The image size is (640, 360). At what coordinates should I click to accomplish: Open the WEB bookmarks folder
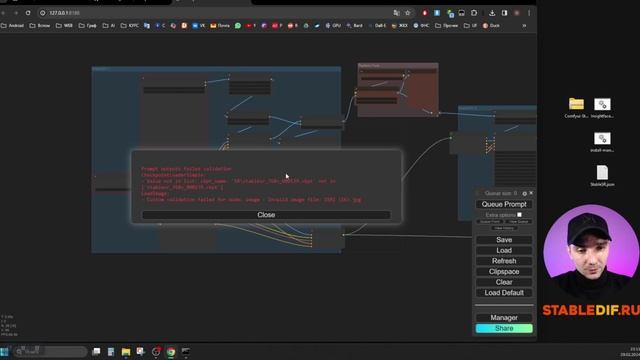point(64,25)
